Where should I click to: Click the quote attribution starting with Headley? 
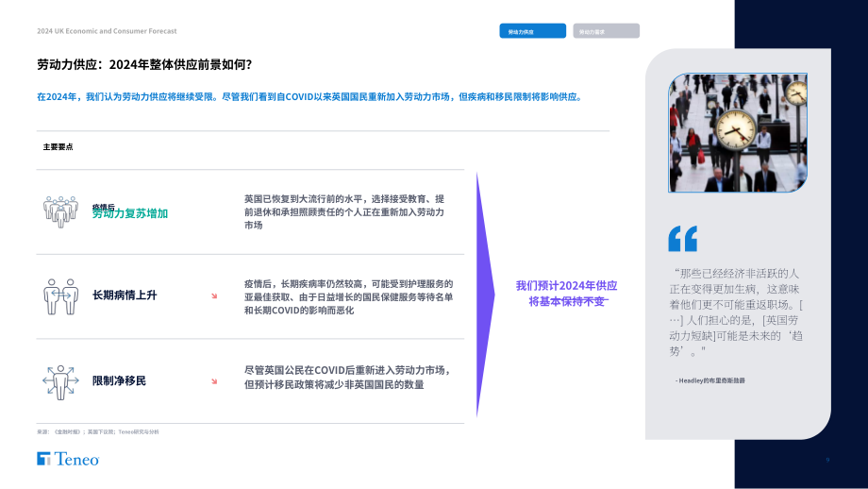point(710,381)
